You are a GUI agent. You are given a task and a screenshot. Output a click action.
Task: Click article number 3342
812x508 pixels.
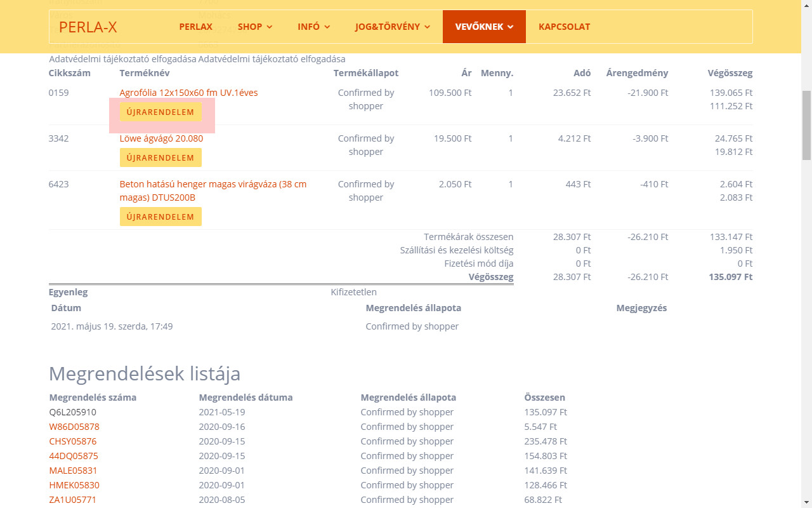[59, 138]
